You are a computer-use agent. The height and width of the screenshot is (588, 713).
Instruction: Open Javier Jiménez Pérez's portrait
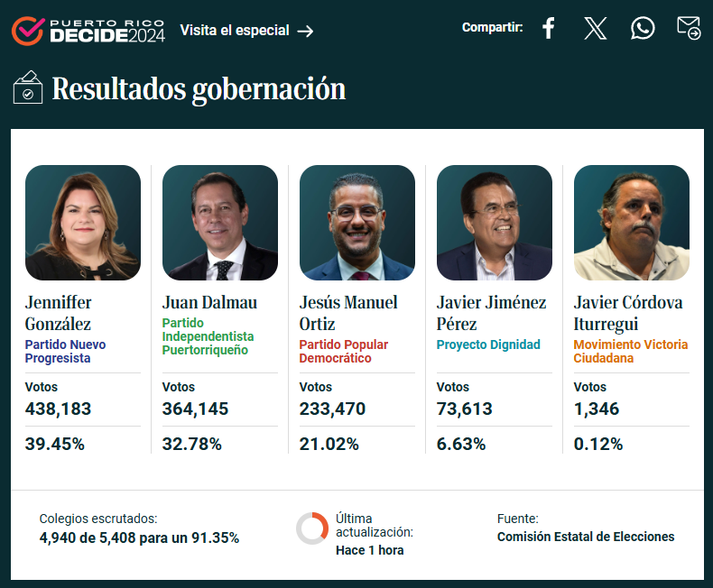pos(495,223)
